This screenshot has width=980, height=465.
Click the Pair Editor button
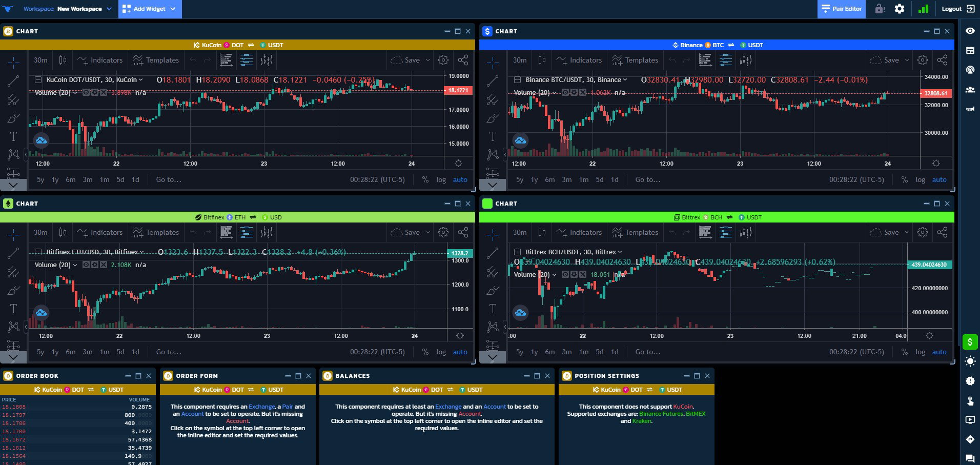[x=841, y=9]
